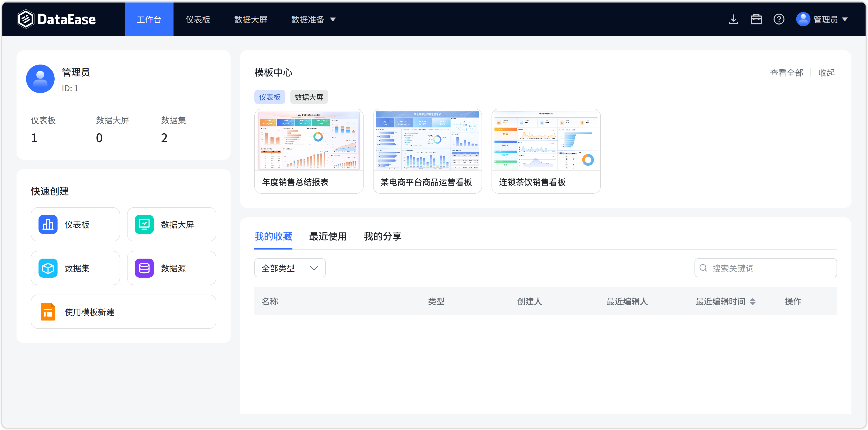Click the 名称 column header
The image size is (868, 430).
[270, 301]
